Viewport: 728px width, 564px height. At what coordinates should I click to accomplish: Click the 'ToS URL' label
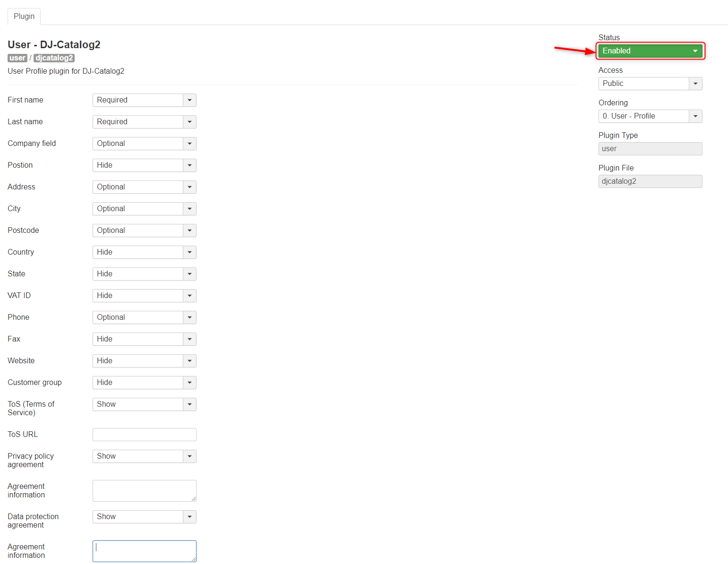click(x=23, y=435)
